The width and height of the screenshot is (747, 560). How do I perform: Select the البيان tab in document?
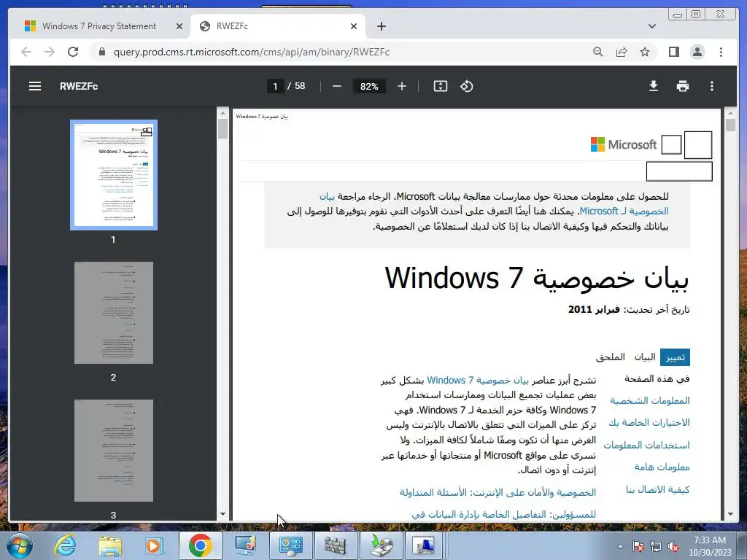(x=645, y=357)
